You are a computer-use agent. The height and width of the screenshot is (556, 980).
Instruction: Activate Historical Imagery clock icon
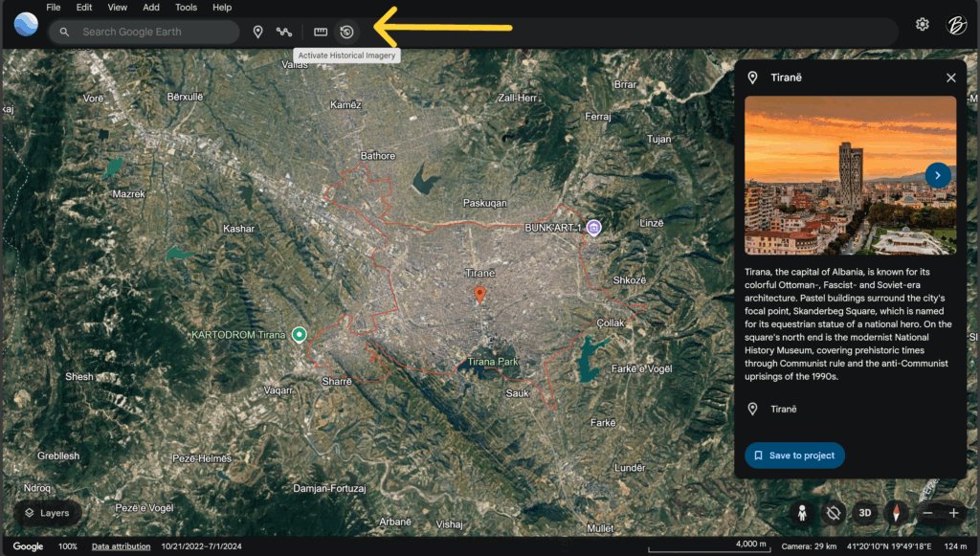click(346, 32)
